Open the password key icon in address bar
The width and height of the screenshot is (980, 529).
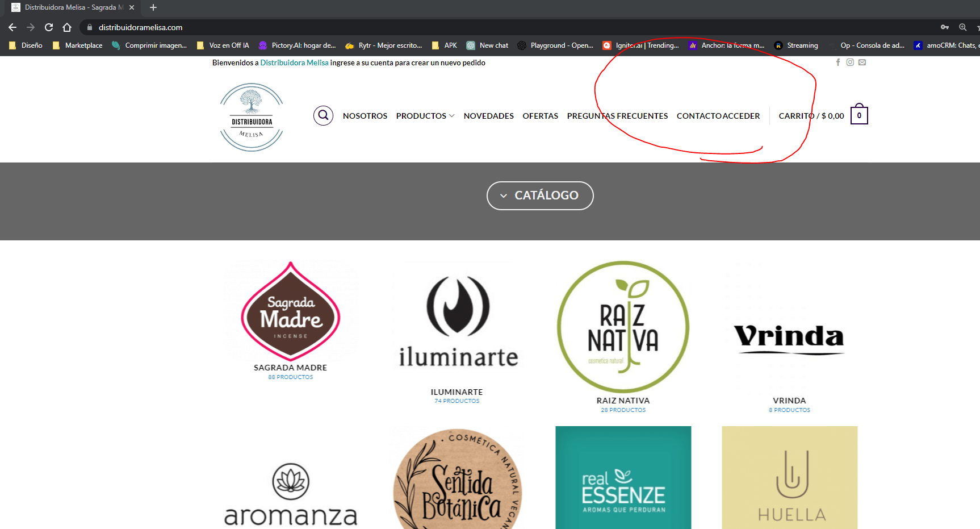[945, 27]
